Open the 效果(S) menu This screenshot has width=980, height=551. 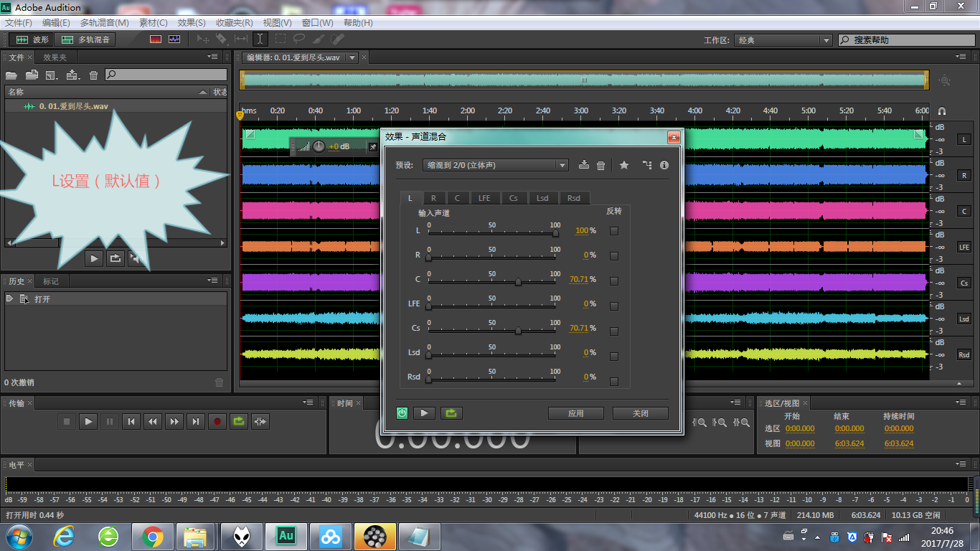[192, 23]
